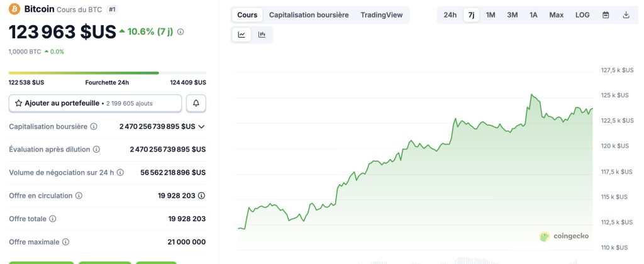Select the 1M time range
The height and width of the screenshot is (264, 644).
tap(491, 14)
